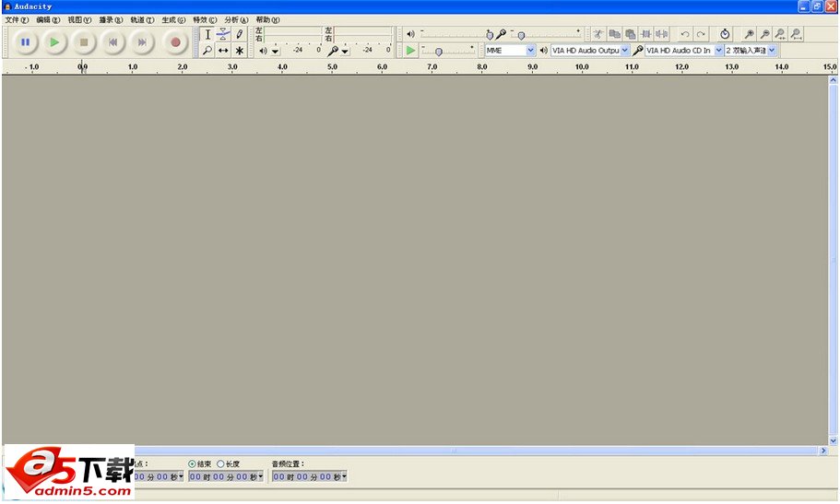Click the Zoom Out magnifier icon

pos(765,34)
